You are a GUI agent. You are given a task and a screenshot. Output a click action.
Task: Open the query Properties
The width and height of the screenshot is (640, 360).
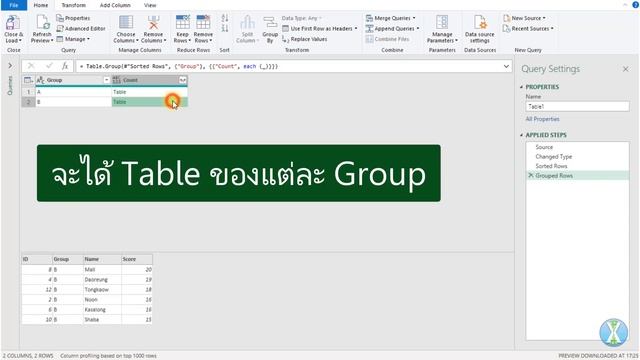coord(73,18)
